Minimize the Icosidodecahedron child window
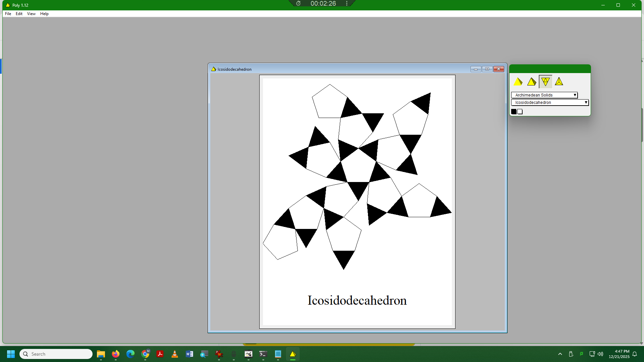This screenshot has height=362, width=644. point(476,69)
